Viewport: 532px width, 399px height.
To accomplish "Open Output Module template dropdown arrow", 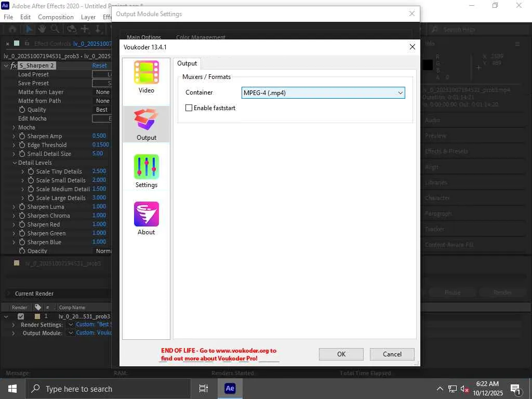I will pyautogui.click(x=71, y=333).
